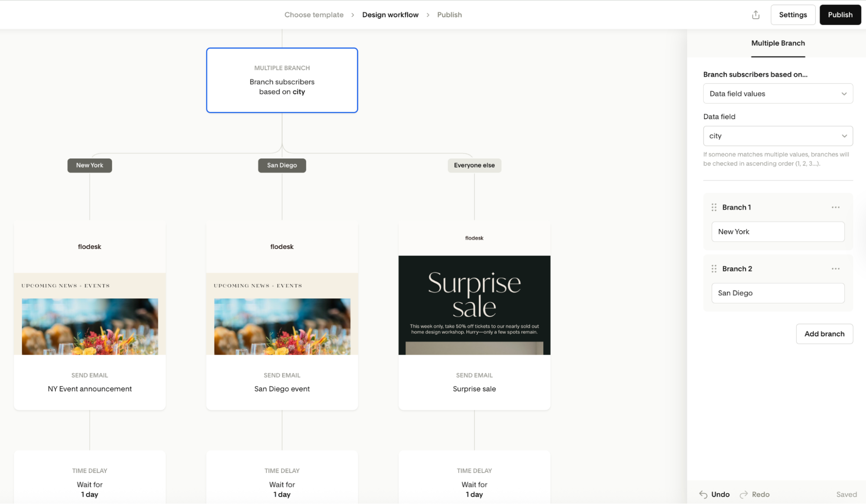Screen dimensions: 866x504
Task: Go to Publish step in breadcrumb
Action: [x=449, y=15]
